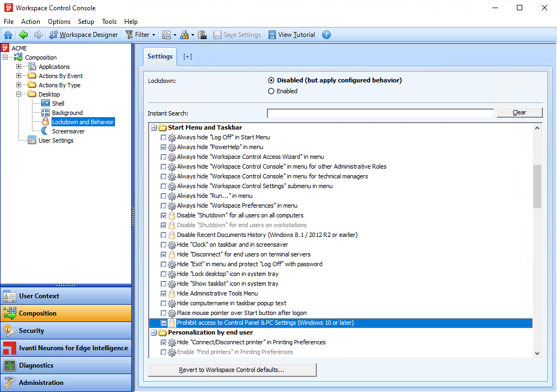Open the Action menu
The height and width of the screenshot is (392, 557).
pyautogui.click(x=30, y=22)
